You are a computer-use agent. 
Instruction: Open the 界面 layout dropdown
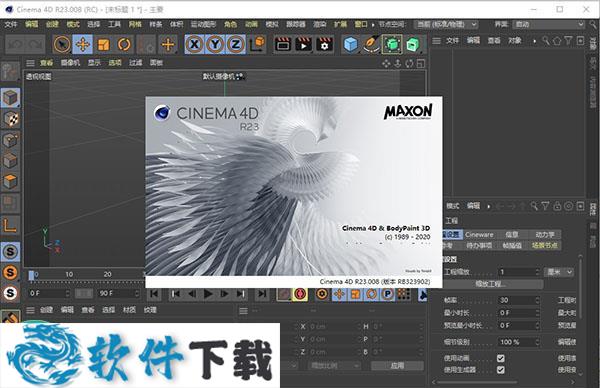pos(549,24)
